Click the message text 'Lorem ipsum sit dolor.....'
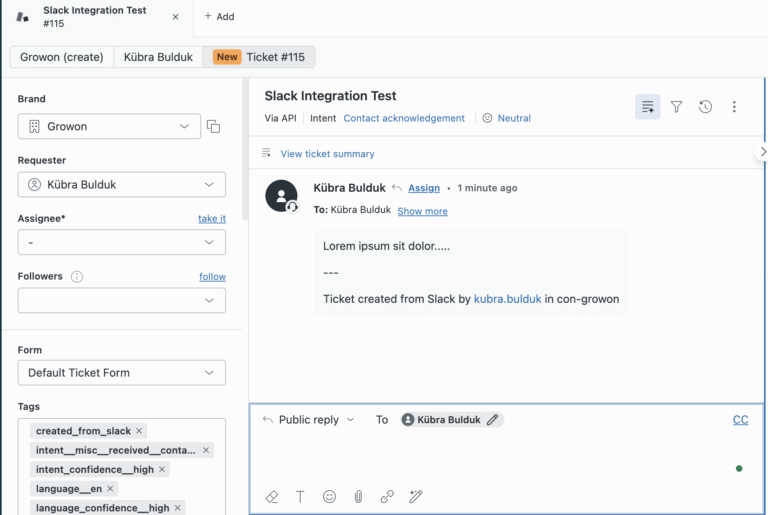768x515 pixels. click(x=386, y=246)
